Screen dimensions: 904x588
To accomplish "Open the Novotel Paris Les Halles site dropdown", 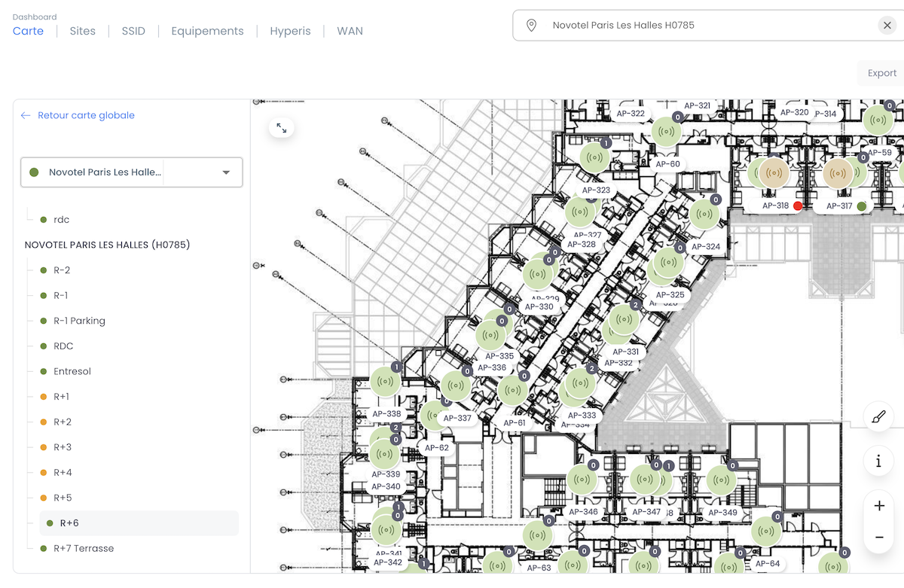I will [x=132, y=172].
